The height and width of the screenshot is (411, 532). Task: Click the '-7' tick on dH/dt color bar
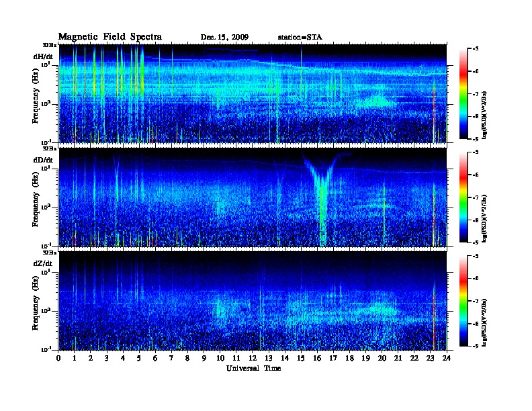[476, 93]
